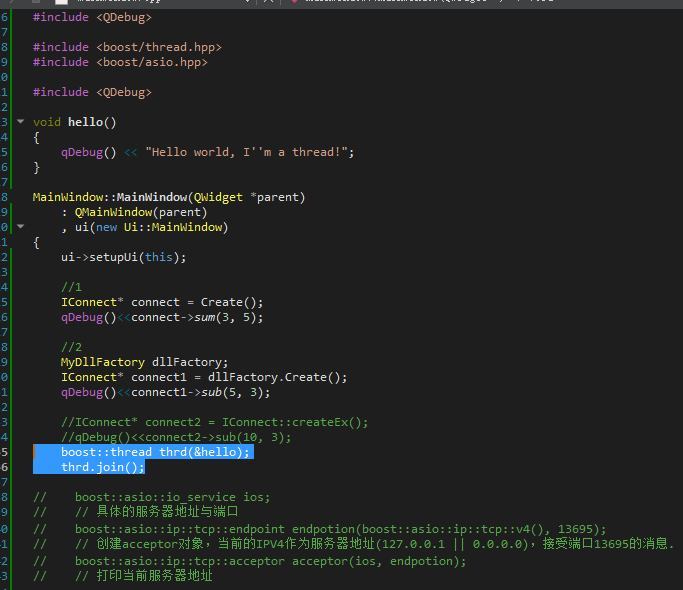The height and width of the screenshot is (590, 683).
Task: Click 'void hello()' function declaration
Action: 74,122
